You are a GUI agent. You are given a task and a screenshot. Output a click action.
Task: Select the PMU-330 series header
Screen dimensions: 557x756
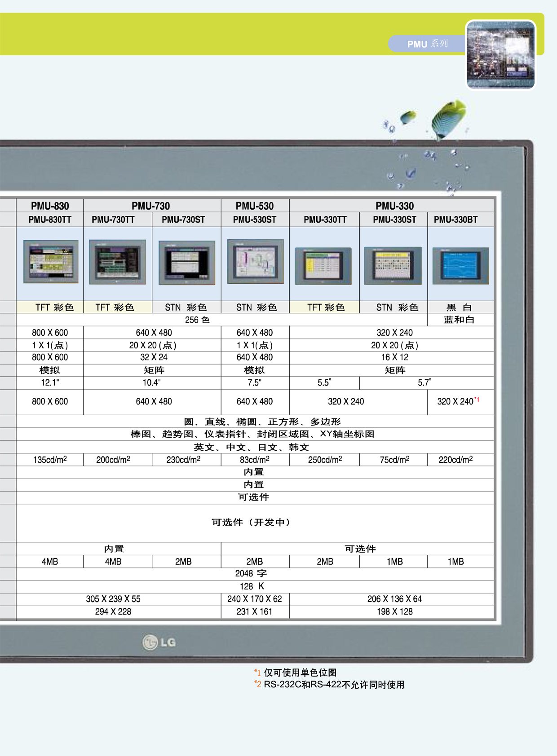coord(394,206)
